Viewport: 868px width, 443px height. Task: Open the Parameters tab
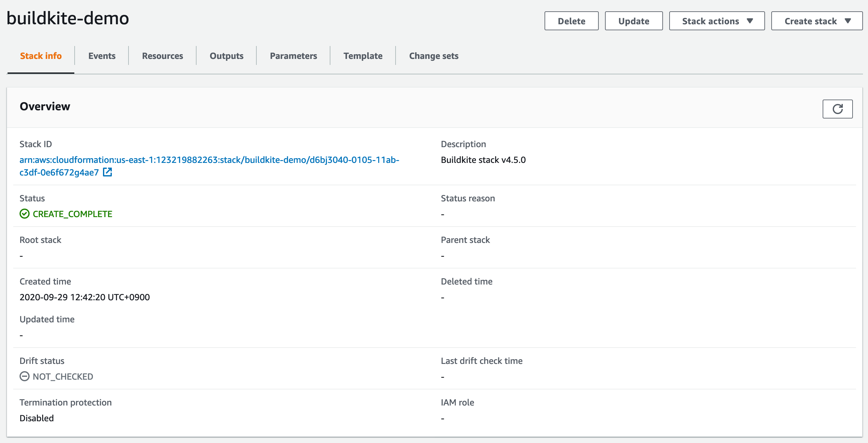[293, 56]
